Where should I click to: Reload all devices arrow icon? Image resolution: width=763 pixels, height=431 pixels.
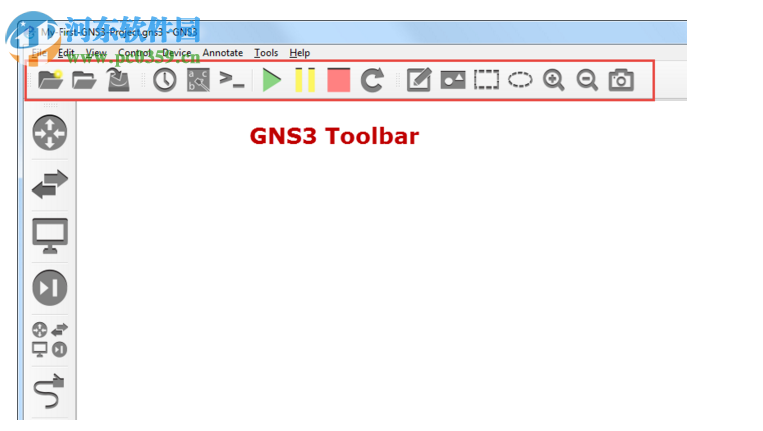point(372,80)
